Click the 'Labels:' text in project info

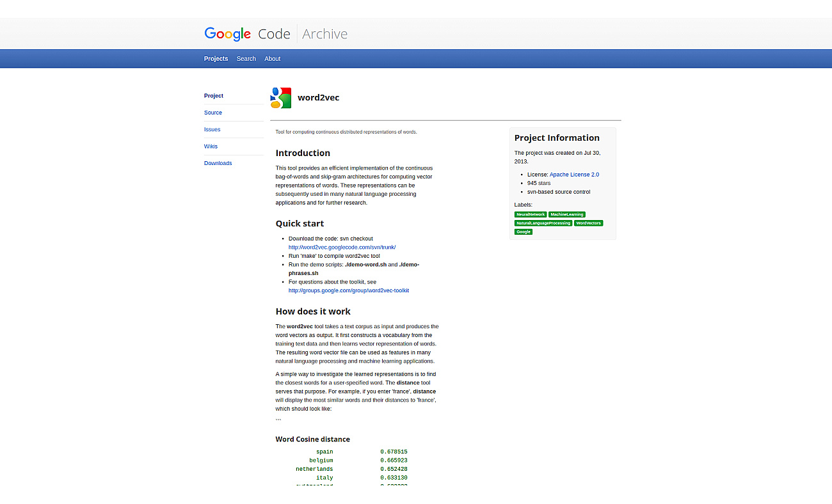coord(524,205)
